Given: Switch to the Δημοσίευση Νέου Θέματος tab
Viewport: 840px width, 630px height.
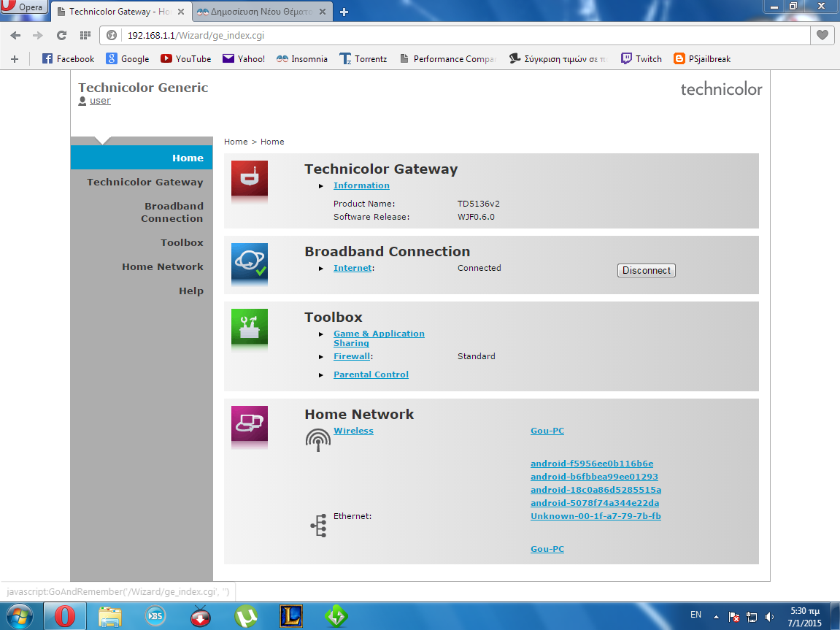Looking at the screenshot, I should (x=261, y=12).
